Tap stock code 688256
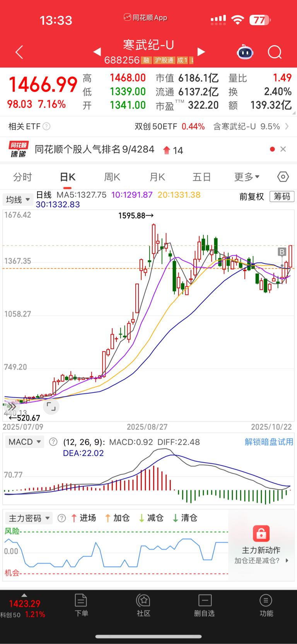The image size is (297, 644). coord(122,60)
